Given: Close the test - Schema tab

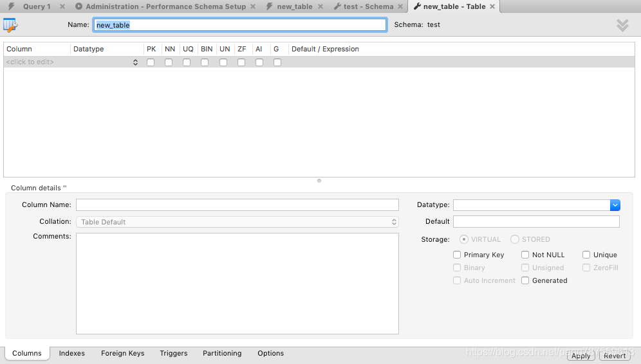Looking at the screenshot, I should pos(400,6).
